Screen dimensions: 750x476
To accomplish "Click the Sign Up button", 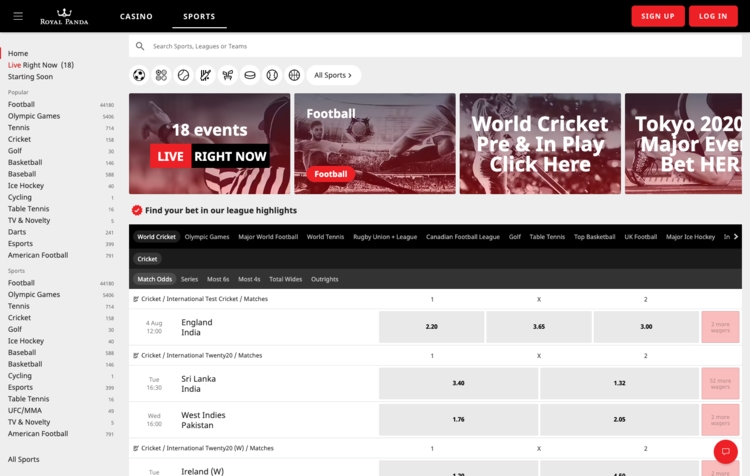I will pos(658,16).
